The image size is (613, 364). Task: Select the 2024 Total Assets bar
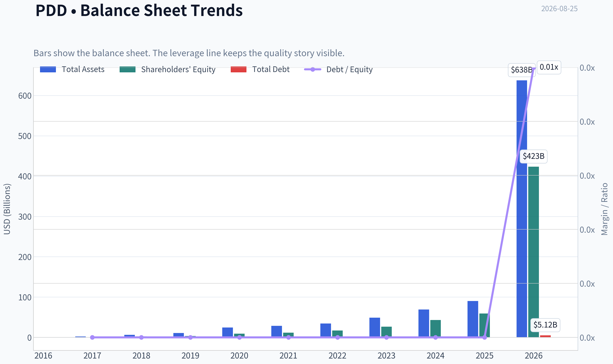tap(424, 323)
